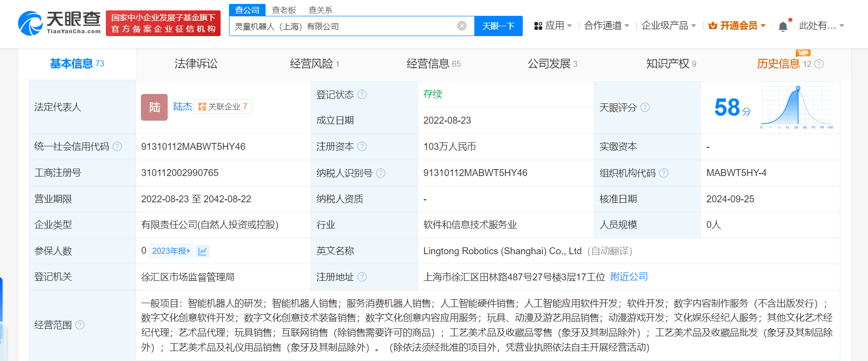Clear the search box text

point(462,26)
